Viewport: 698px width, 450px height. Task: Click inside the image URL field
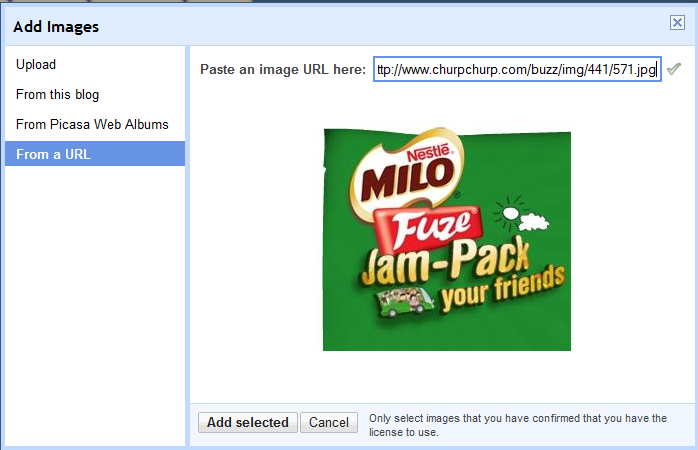[517, 69]
